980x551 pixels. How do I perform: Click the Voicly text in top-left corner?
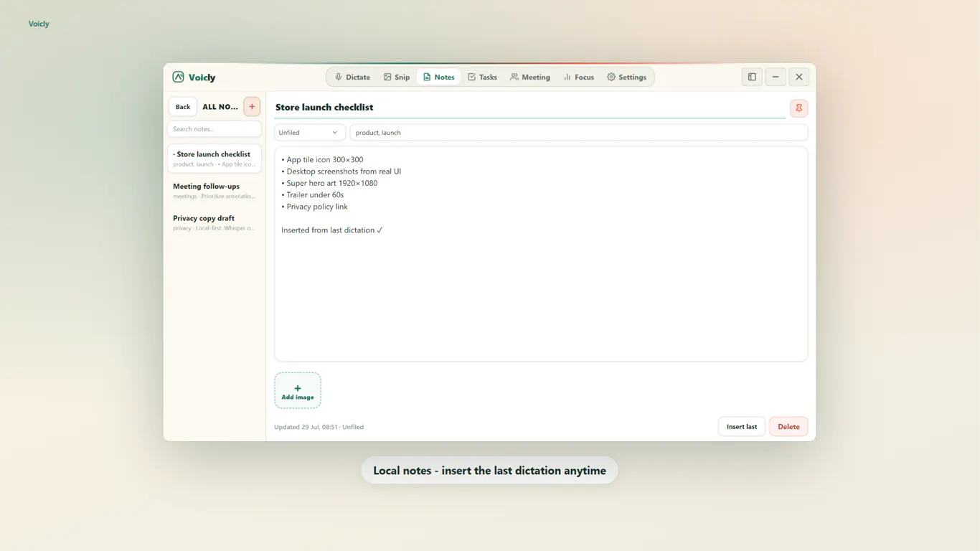39,24
